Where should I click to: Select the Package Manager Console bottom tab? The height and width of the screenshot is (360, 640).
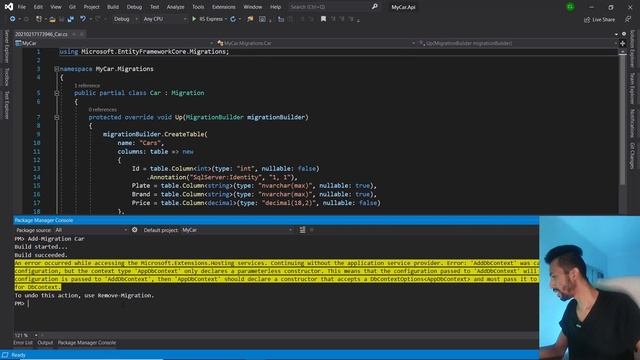tap(87, 343)
